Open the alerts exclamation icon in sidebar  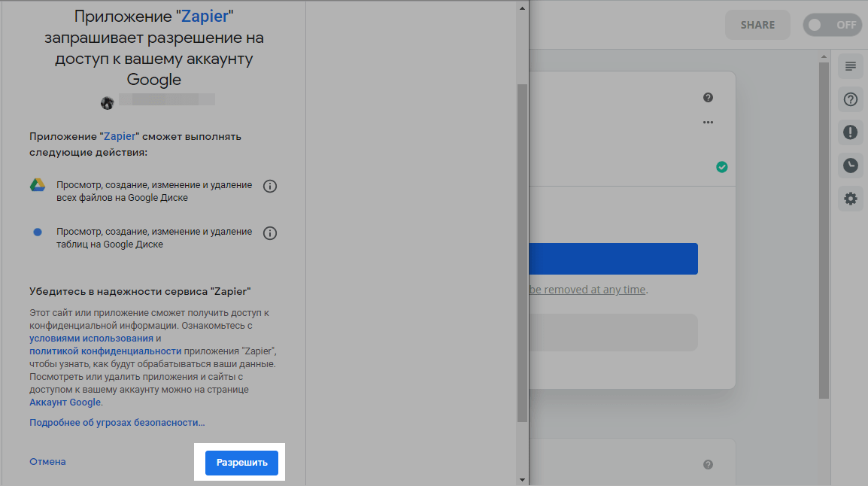[x=851, y=132]
